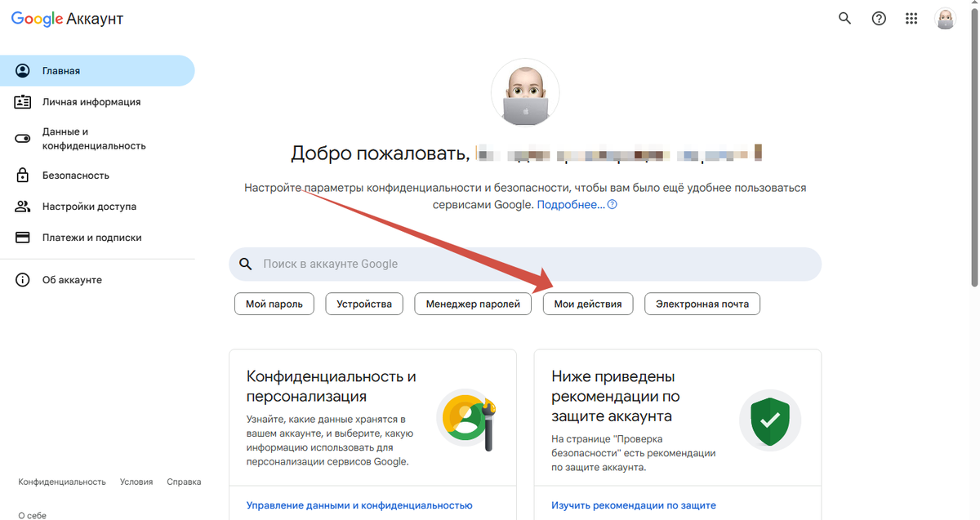This screenshot has width=980, height=520.
Task: Click the Добро пожаловать greeting text
Action: click(380, 153)
